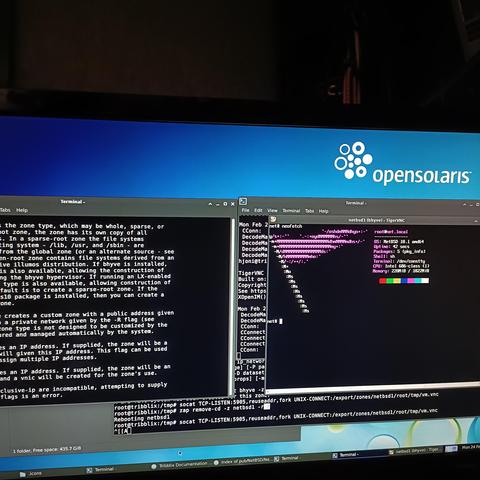This screenshot has height=480, width=480.
Task: Click the TigerVNC window icon in its title bar
Action: point(273,219)
